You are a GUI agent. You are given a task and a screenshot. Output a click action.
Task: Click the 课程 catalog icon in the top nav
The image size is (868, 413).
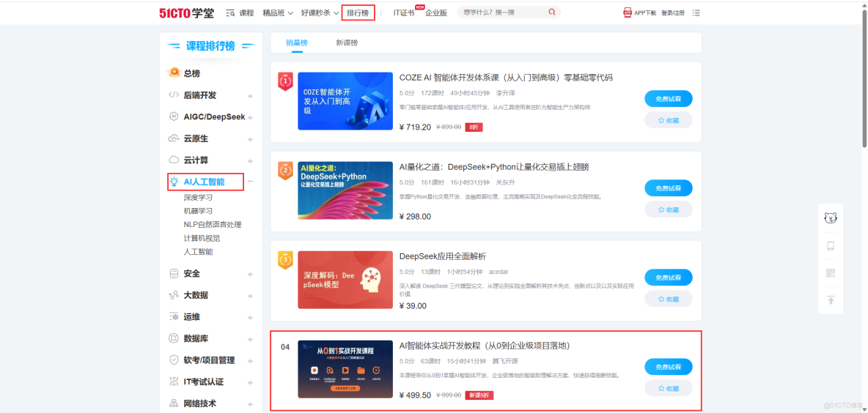point(230,12)
